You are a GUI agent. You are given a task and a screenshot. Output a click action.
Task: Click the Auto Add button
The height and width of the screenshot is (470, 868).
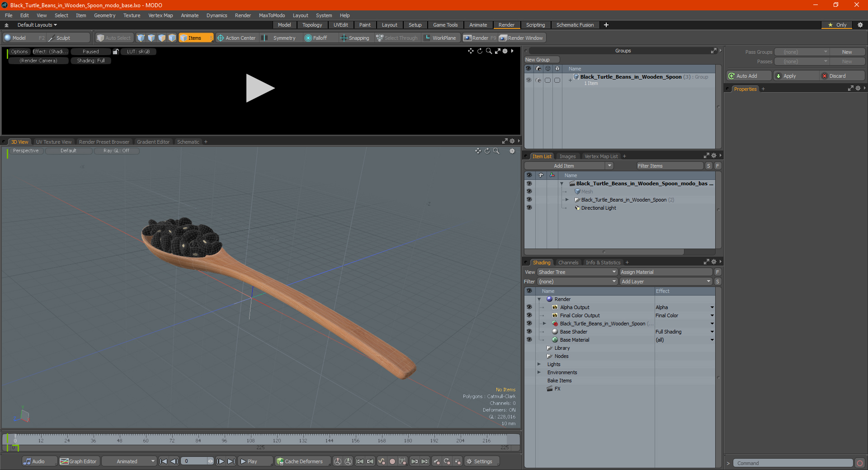[x=749, y=76]
